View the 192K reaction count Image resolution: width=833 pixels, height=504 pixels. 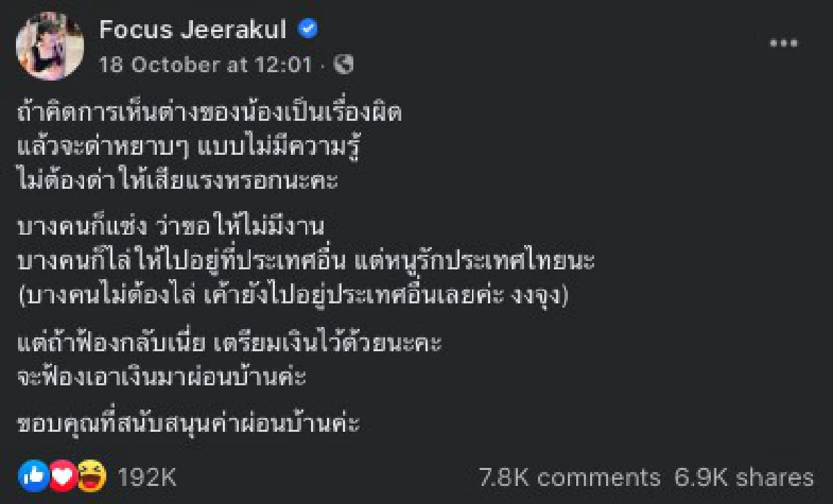click(x=148, y=477)
